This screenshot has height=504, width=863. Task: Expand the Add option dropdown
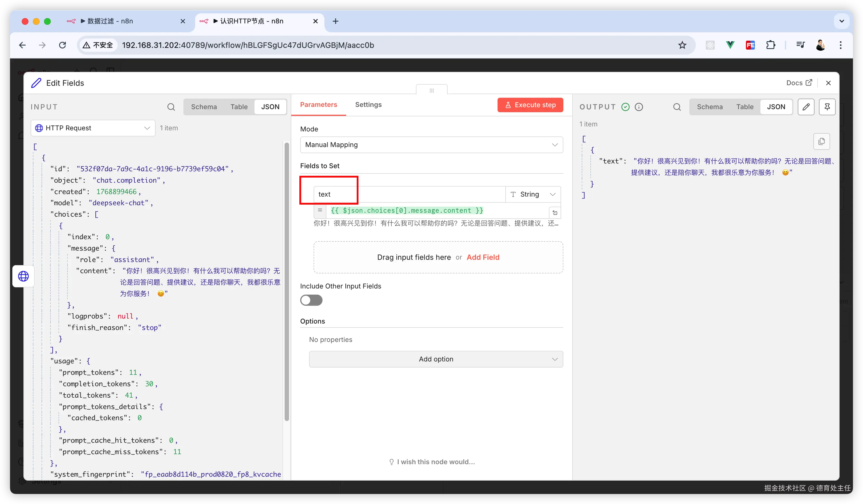(x=436, y=359)
